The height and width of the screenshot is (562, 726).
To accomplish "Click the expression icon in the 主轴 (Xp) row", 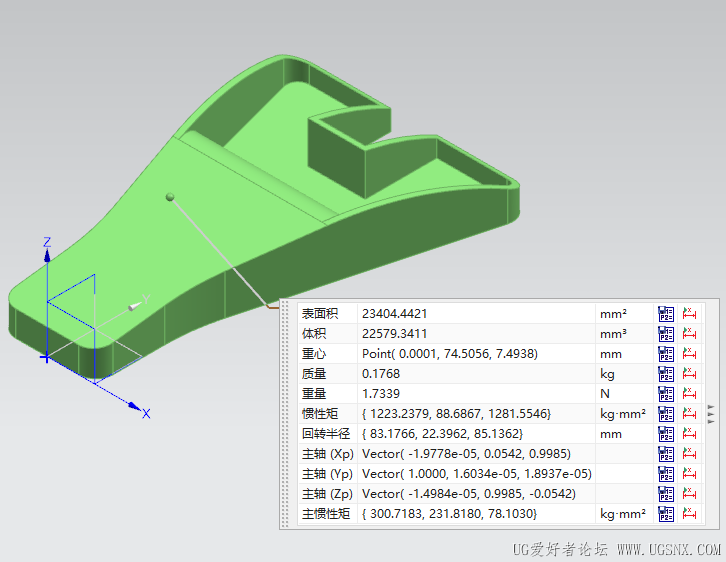I will (x=666, y=454).
